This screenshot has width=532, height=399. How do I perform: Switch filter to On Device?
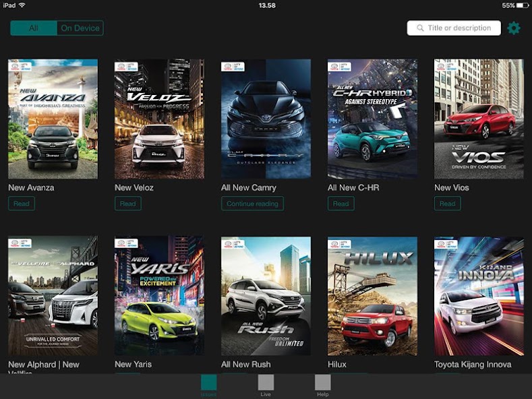tap(80, 28)
